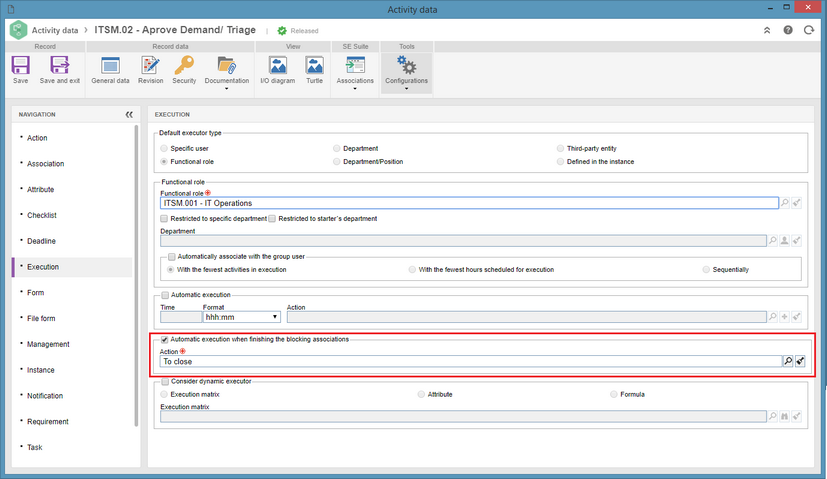Select Formula radio option
This screenshot has height=479, width=827.
point(614,394)
